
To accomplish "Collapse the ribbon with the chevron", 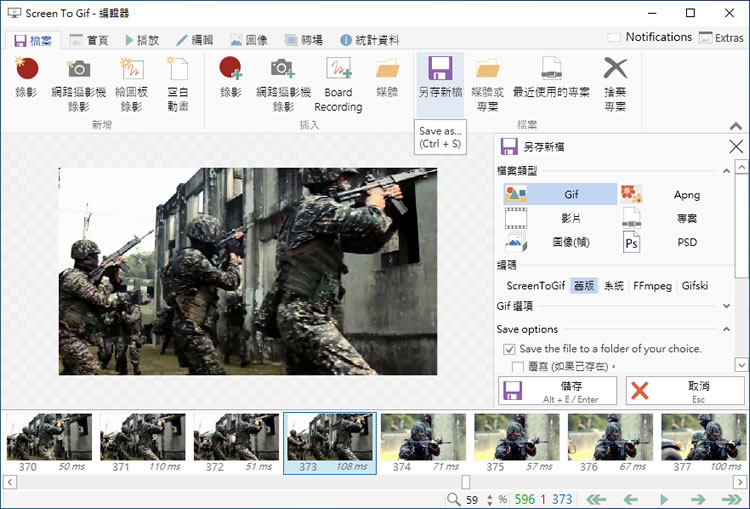I will tap(736, 126).
